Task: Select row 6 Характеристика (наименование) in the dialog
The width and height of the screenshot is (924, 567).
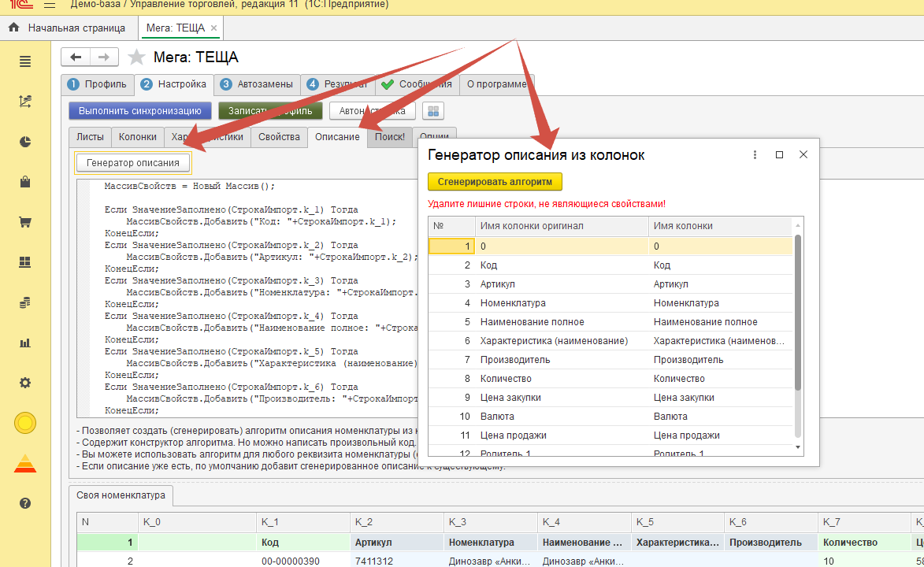Action: click(610, 341)
